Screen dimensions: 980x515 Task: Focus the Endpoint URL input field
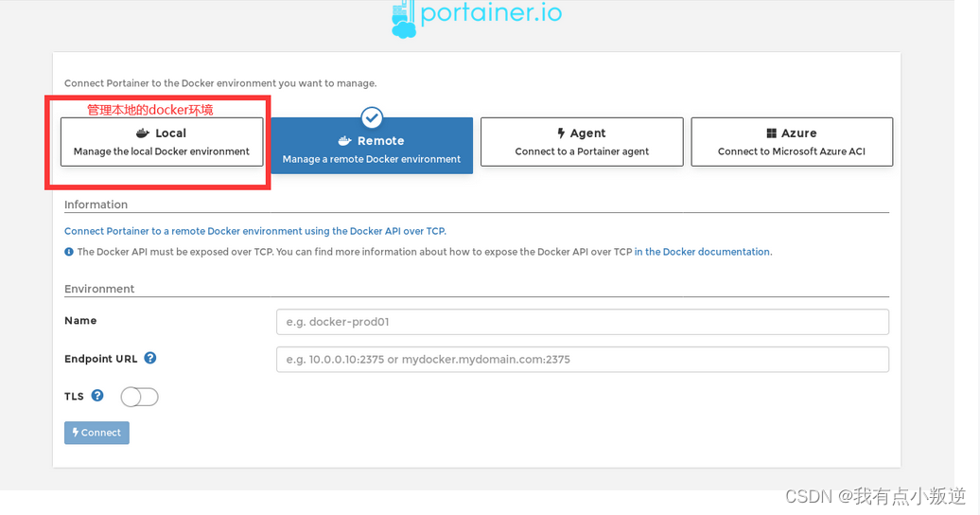coord(583,359)
